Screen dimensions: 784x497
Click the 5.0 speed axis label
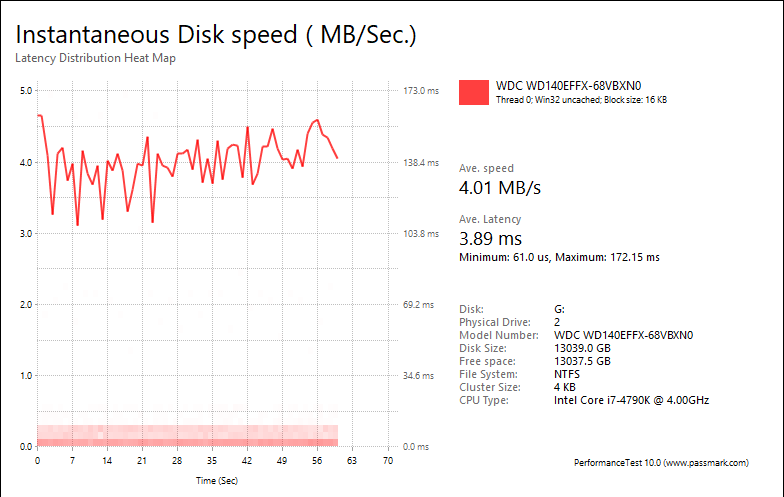click(x=27, y=91)
